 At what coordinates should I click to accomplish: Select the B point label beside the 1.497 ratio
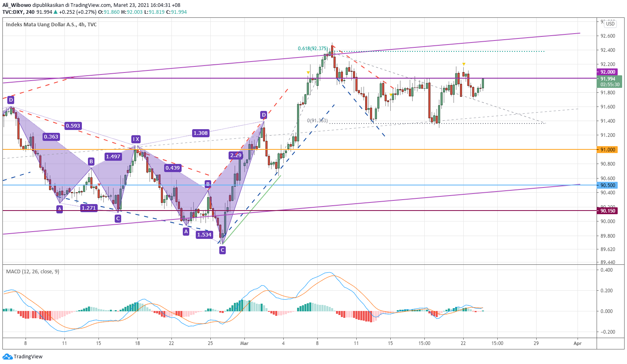[91, 162]
